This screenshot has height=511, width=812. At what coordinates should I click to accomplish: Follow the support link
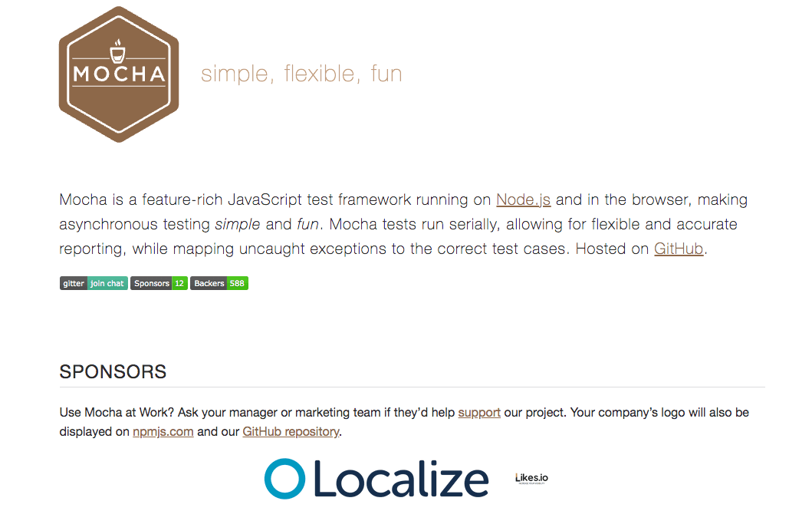coord(479,413)
